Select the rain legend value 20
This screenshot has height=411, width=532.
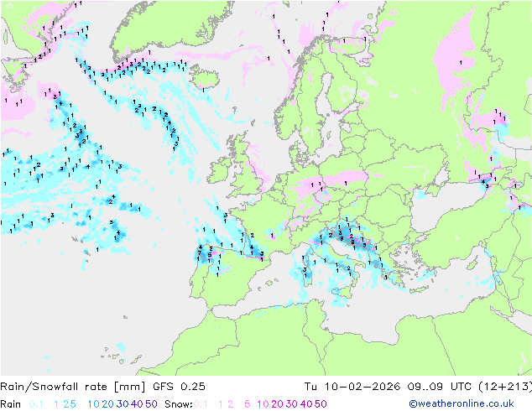[108, 404]
